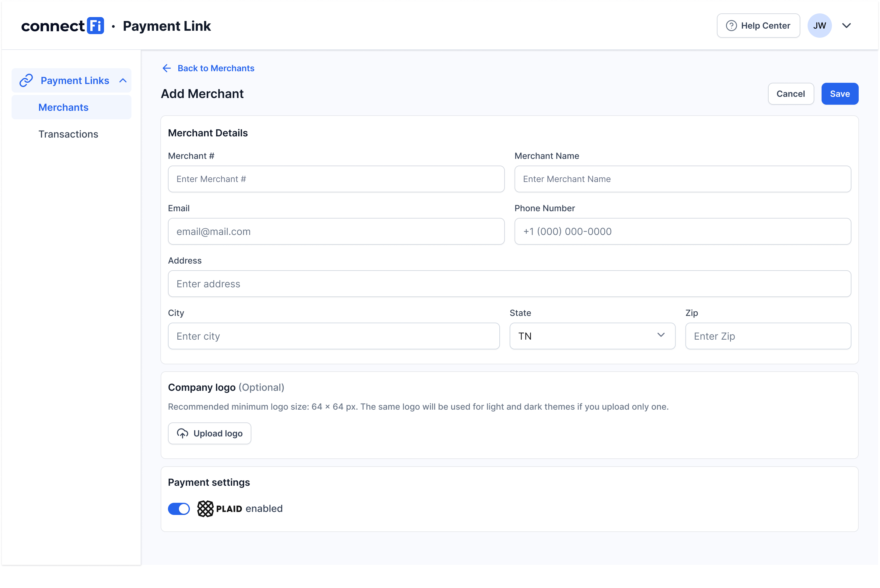This screenshot has height=588, width=880.
Task: Open Transactions in the sidebar
Action: tap(68, 134)
